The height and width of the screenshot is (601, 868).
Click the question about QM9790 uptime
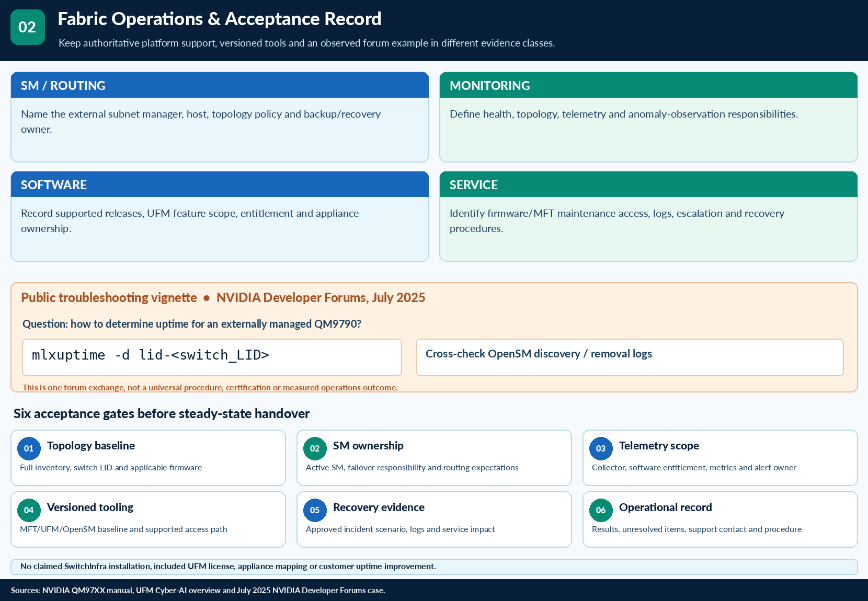(192, 324)
